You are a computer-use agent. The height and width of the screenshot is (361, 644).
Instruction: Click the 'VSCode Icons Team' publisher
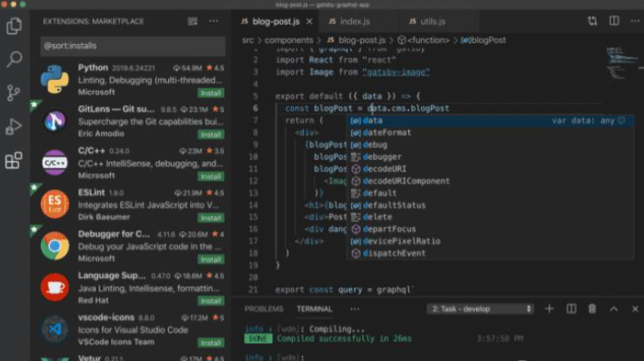coord(116,341)
